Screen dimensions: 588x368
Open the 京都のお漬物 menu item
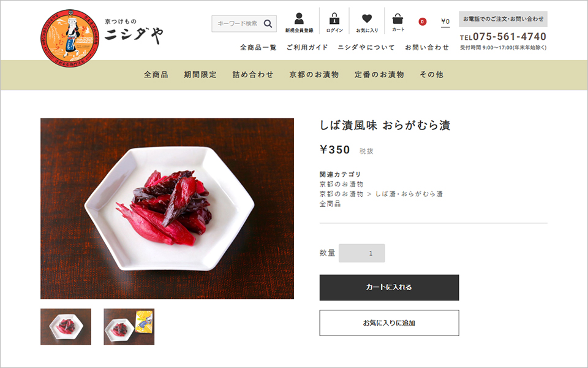click(x=314, y=75)
